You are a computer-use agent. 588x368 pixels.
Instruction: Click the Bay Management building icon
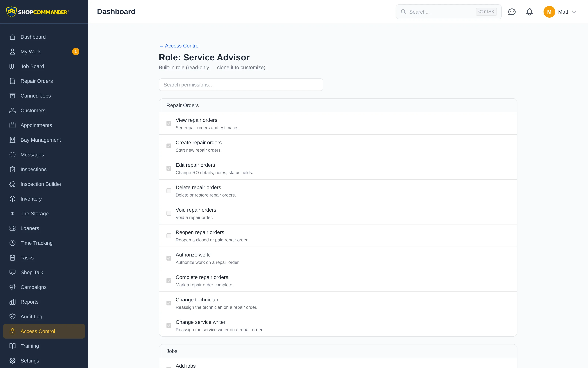point(12,140)
